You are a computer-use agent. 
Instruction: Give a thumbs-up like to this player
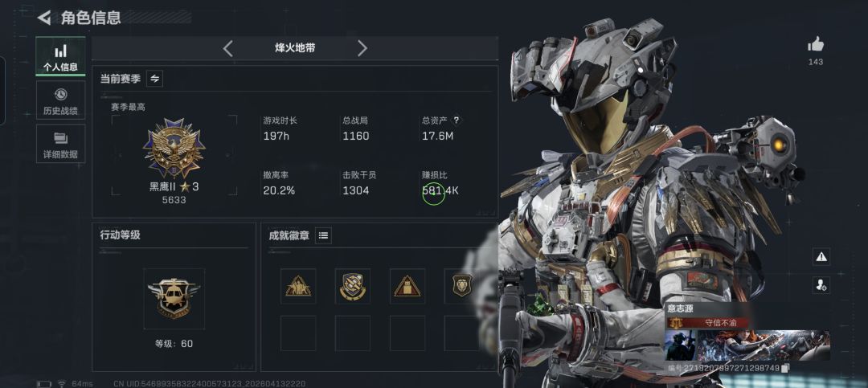point(816,44)
